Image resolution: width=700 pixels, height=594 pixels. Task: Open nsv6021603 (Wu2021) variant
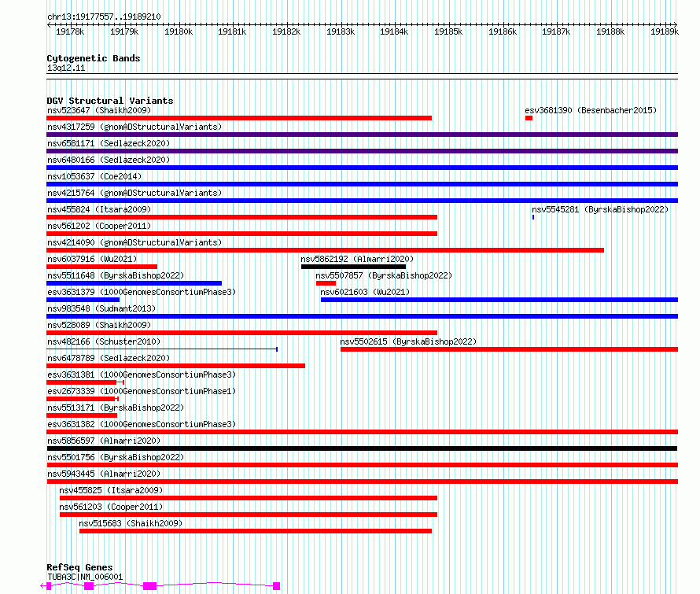coord(365,292)
